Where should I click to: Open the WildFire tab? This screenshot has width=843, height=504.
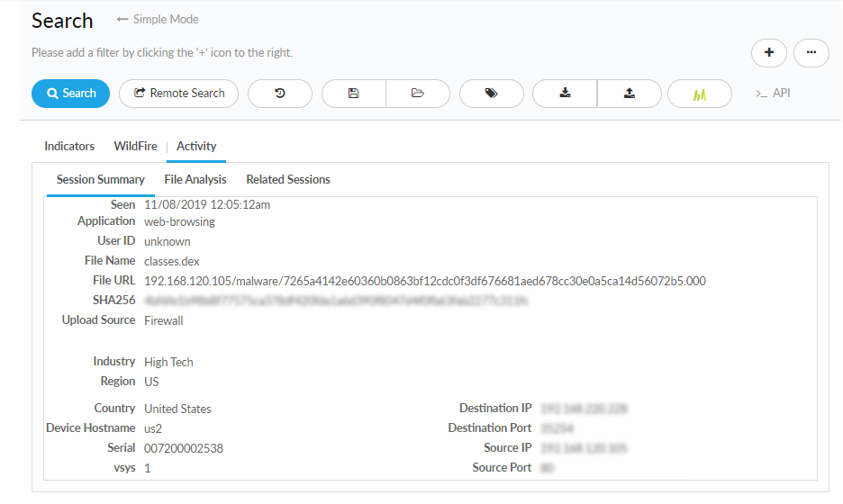point(135,146)
